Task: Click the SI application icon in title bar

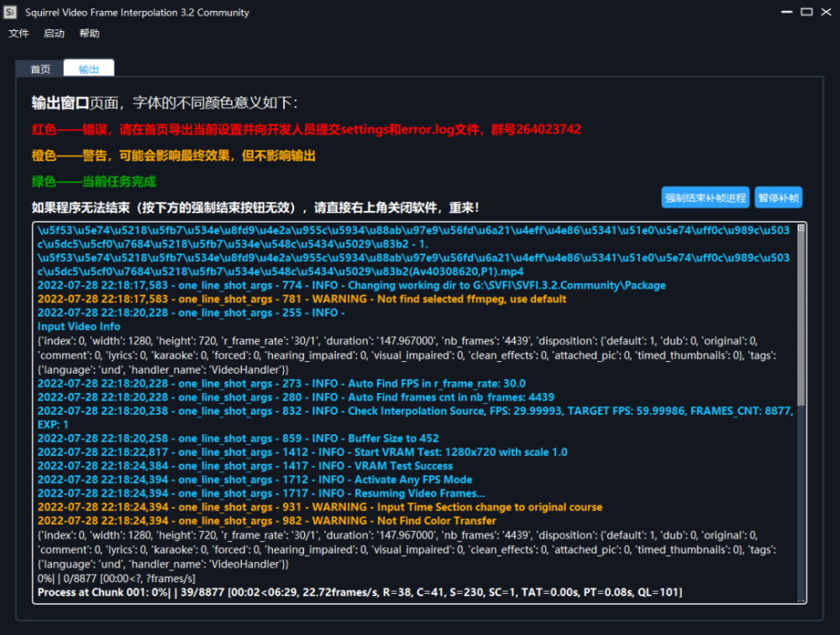Action: pyautogui.click(x=10, y=13)
